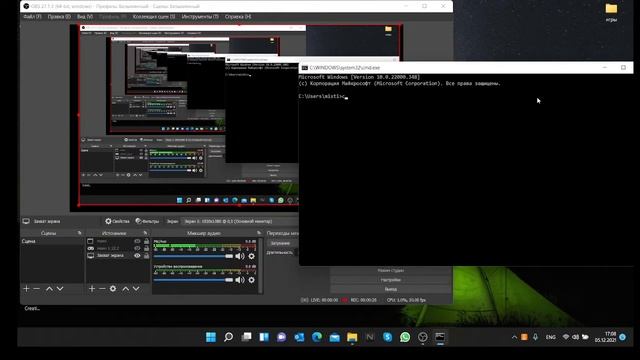Mute the Mic/Aux channel

240,256
